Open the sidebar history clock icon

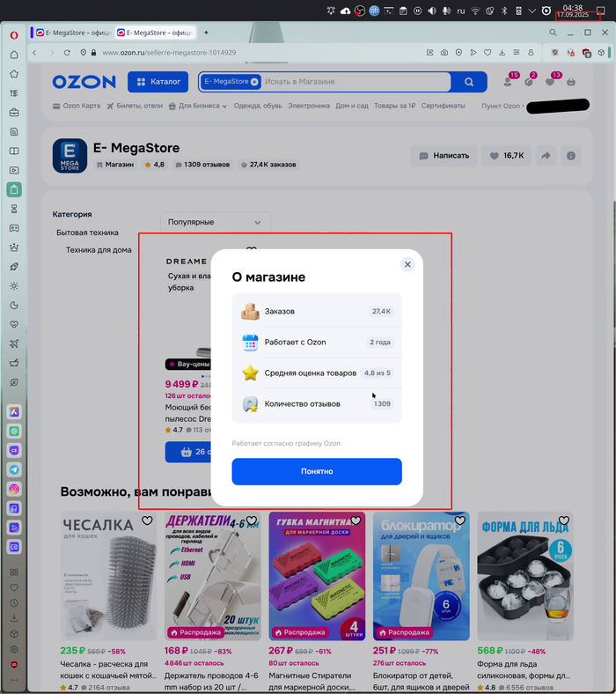click(x=14, y=602)
